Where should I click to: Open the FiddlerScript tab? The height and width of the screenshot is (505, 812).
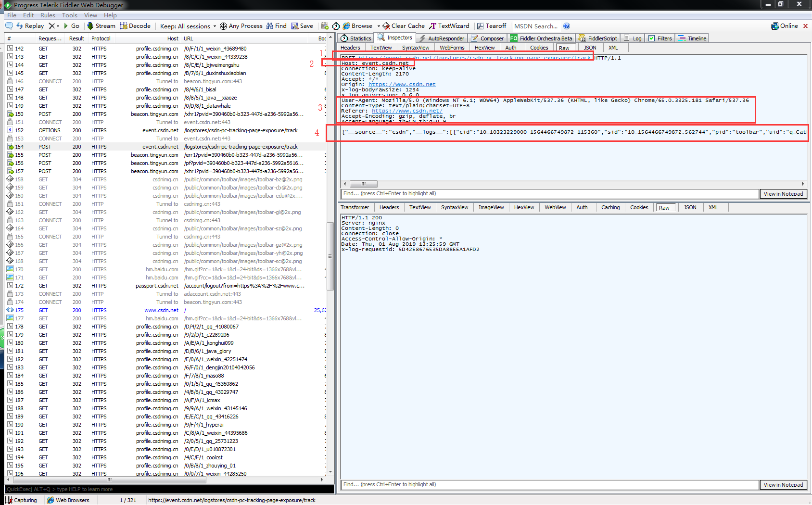point(598,38)
